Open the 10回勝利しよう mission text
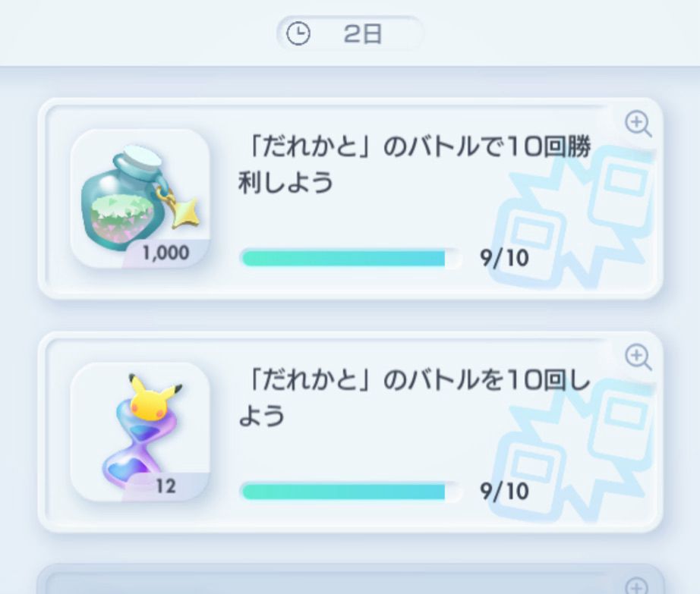The image size is (700, 594). coord(414,164)
